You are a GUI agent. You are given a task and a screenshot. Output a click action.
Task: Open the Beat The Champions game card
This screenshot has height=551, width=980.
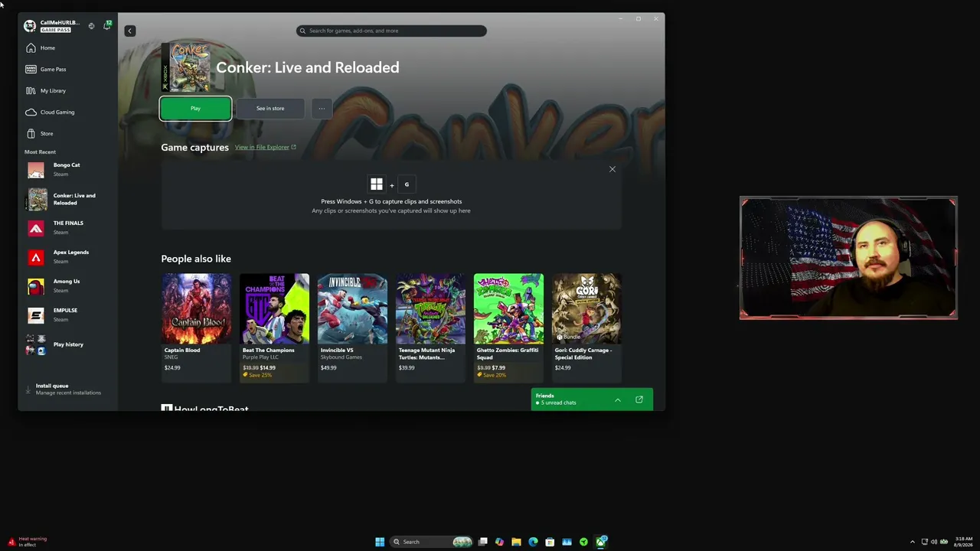274,328
